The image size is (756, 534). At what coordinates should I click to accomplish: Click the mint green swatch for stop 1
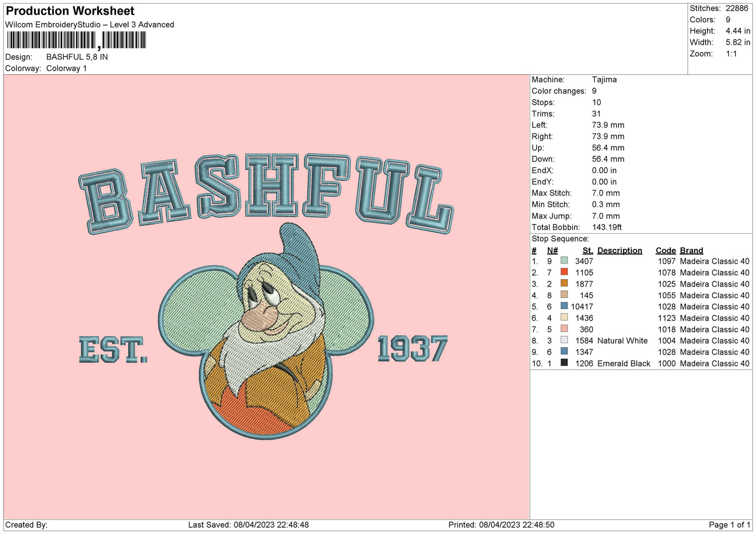pyautogui.click(x=564, y=260)
